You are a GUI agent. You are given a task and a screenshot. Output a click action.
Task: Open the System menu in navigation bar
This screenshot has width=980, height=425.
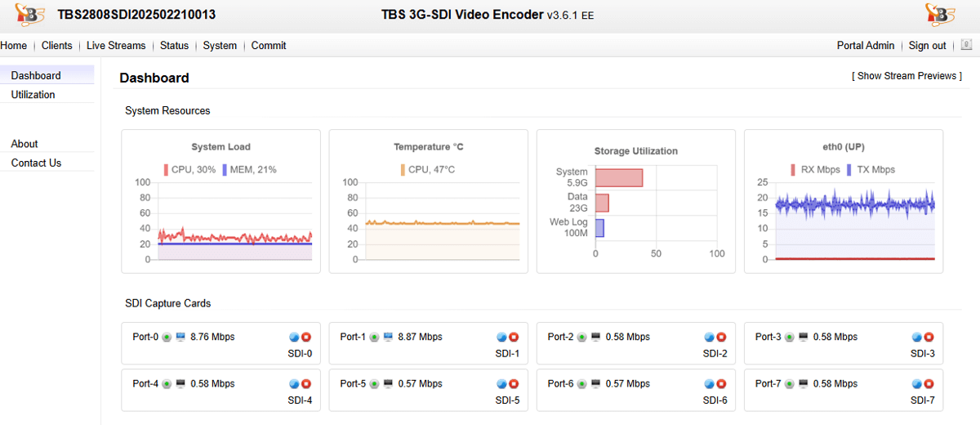(220, 46)
